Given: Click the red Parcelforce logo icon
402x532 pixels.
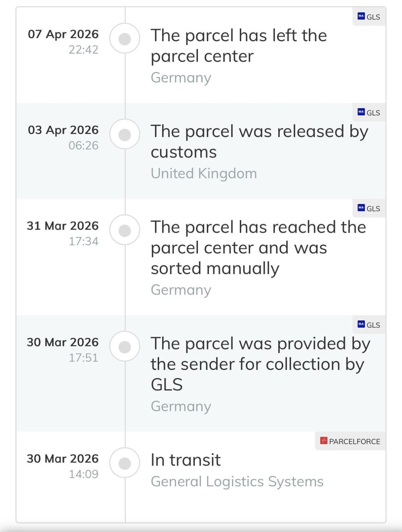Looking at the screenshot, I should 324,441.
